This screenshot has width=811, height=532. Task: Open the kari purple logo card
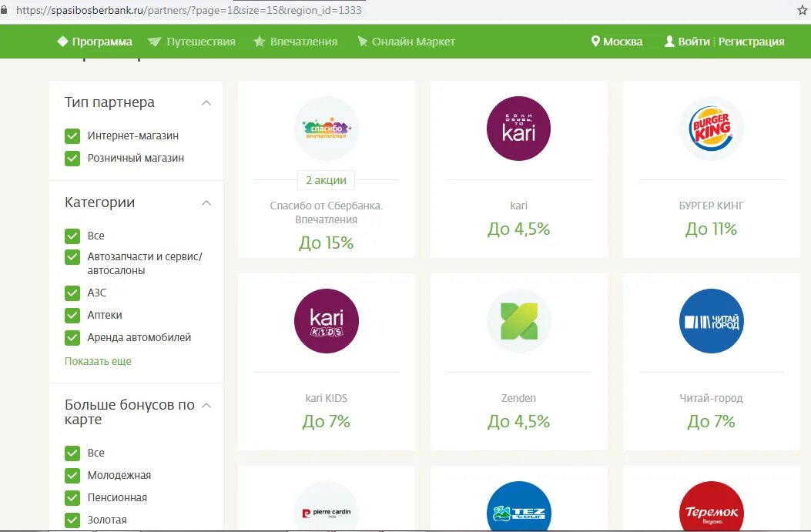pyautogui.click(x=519, y=129)
